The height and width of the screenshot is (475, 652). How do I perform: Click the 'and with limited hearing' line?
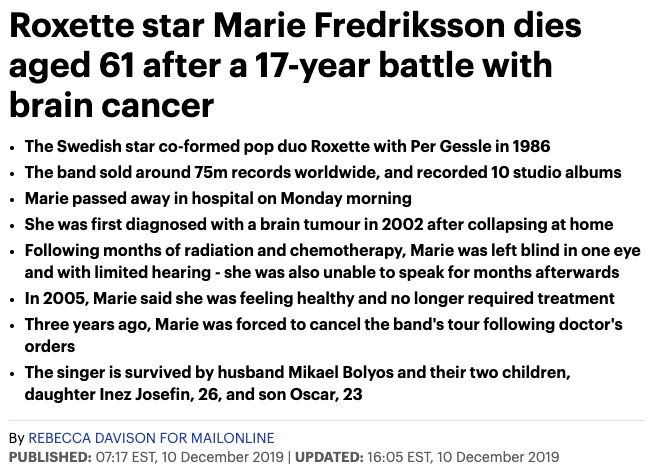[x=322, y=272]
